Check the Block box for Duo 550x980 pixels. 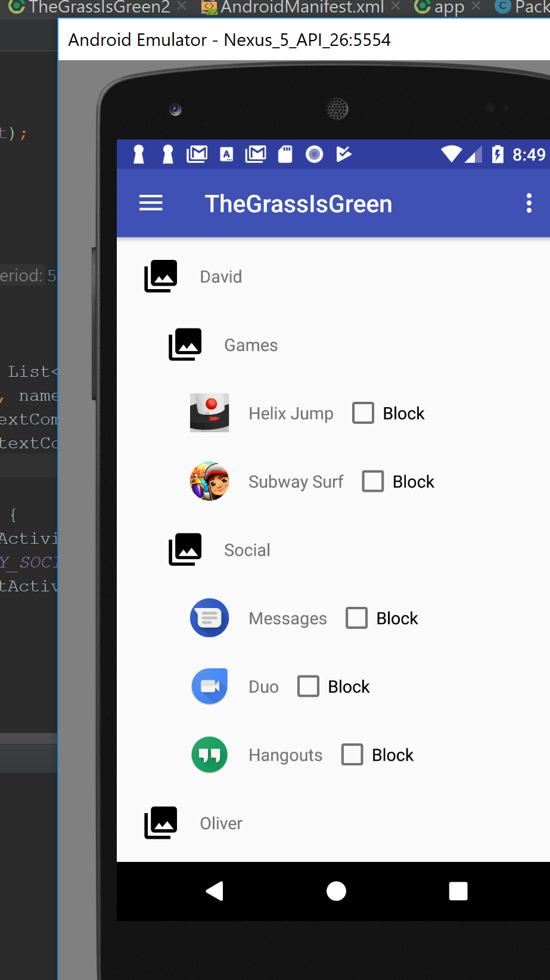(x=308, y=686)
